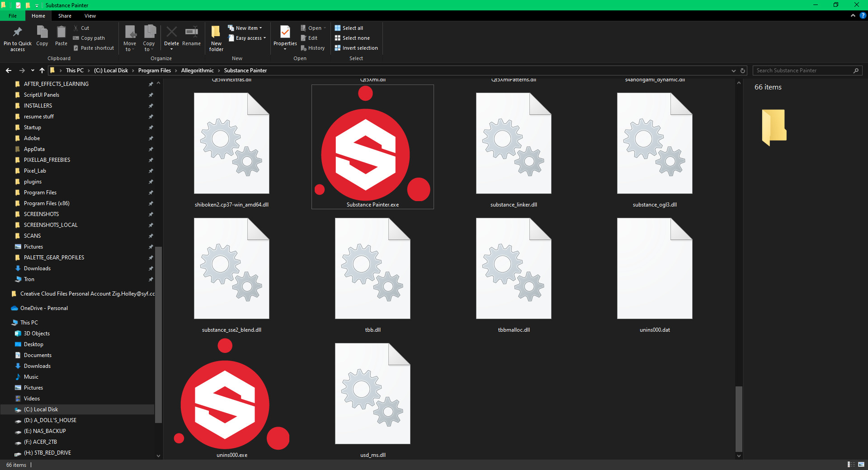This screenshot has height=470, width=868.
Task: Select substance_linker.dll file
Action: (x=514, y=149)
